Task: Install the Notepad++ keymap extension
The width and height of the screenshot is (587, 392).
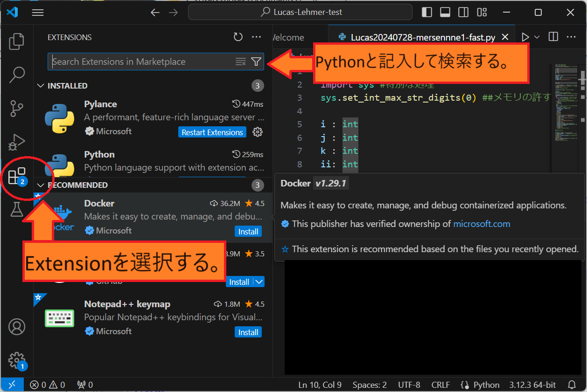Action: coord(248,332)
